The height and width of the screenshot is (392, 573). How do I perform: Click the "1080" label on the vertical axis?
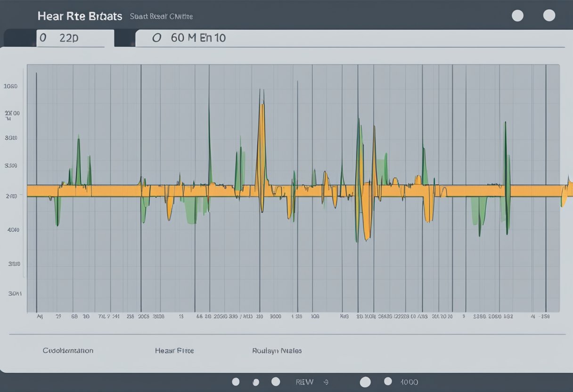coord(10,87)
